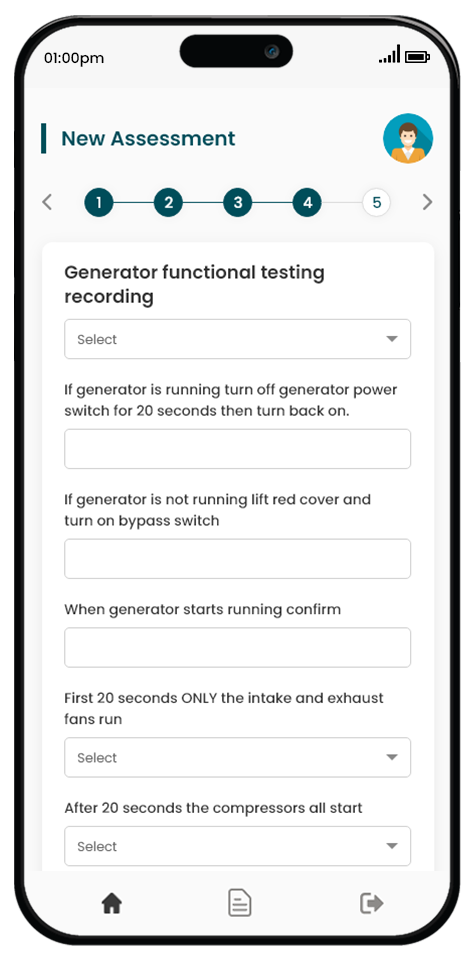Check the battery icon in status bar
The height and width of the screenshot is (960, 475).
[x=417, y=57]
